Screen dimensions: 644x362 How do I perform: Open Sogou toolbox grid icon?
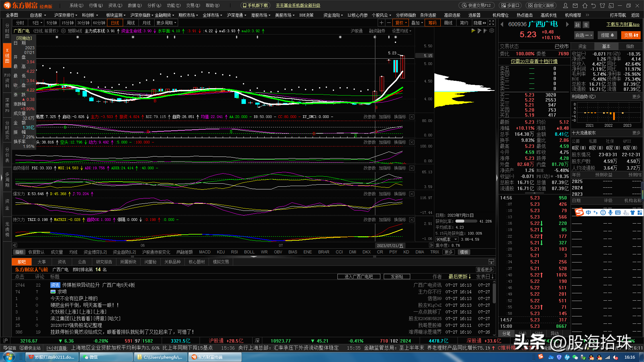(x=640, y=213)
